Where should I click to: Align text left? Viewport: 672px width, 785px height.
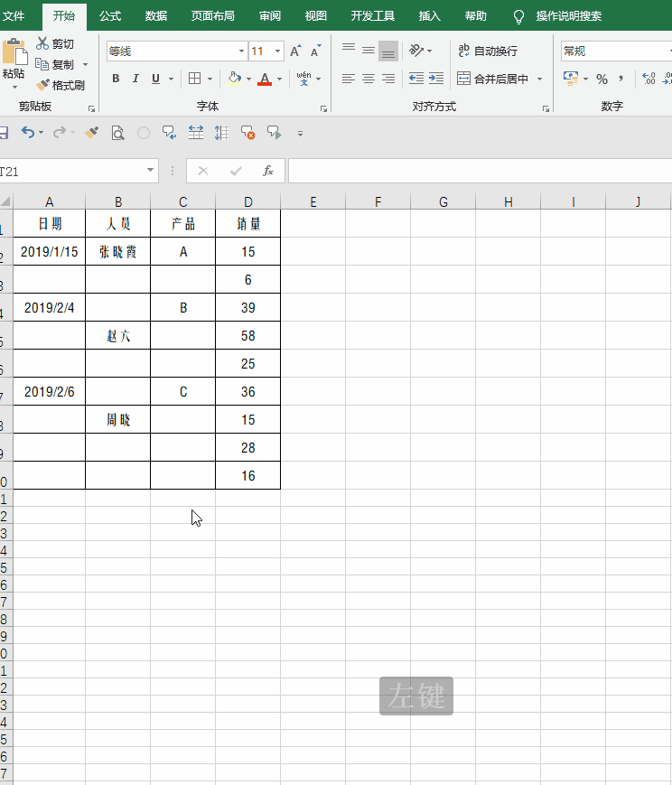tap(349, 79)
